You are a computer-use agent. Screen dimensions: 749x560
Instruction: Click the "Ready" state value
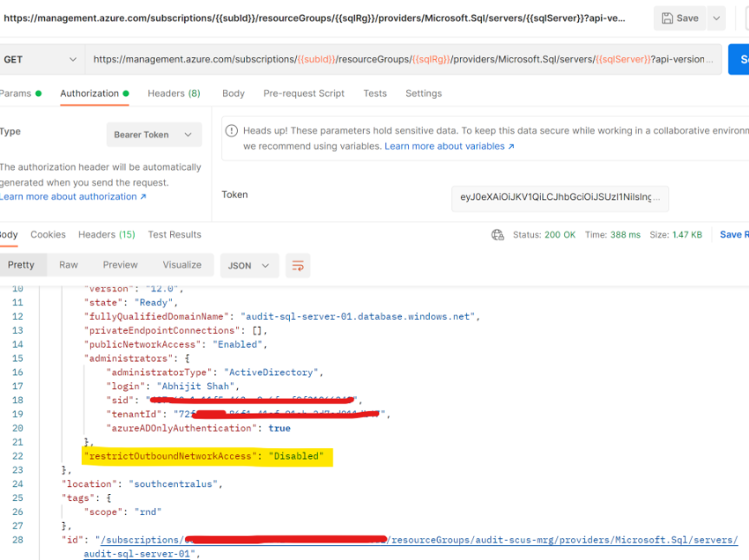153,303
